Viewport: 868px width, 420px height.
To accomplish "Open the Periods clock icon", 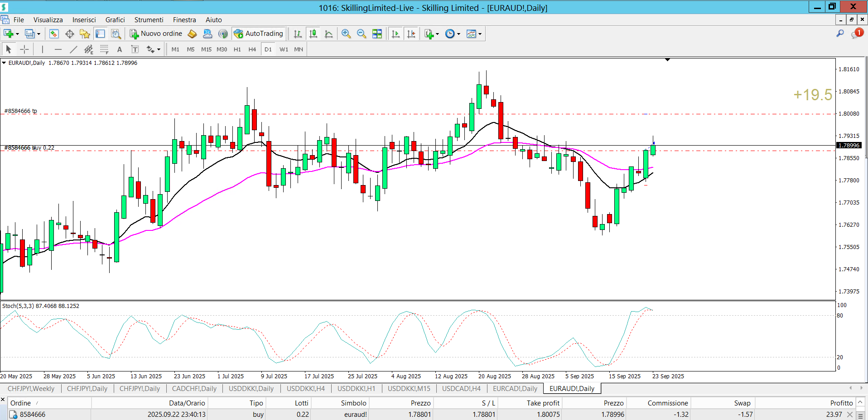I will pos(450,34).
